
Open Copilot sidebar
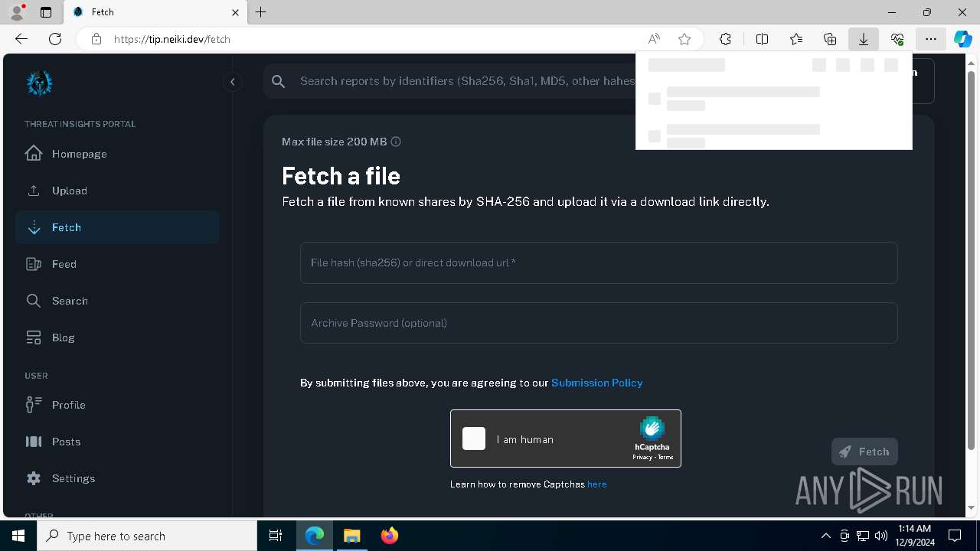[x=963, y=39]
